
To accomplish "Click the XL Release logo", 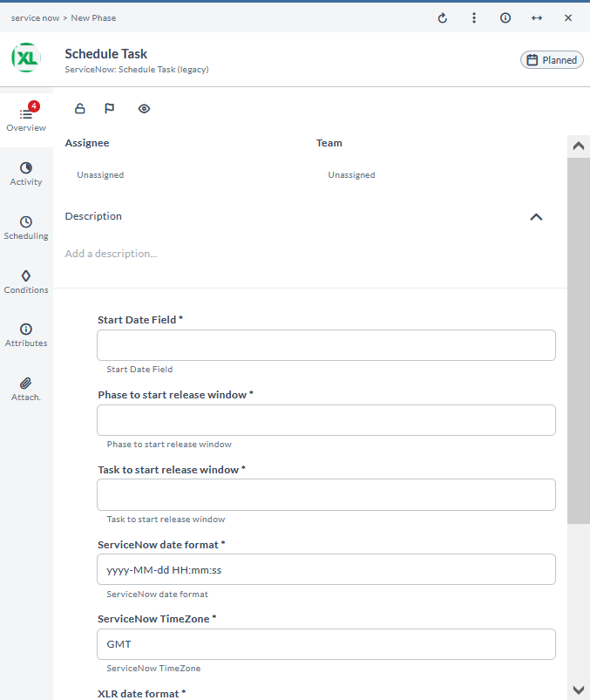I will [25, 58].
